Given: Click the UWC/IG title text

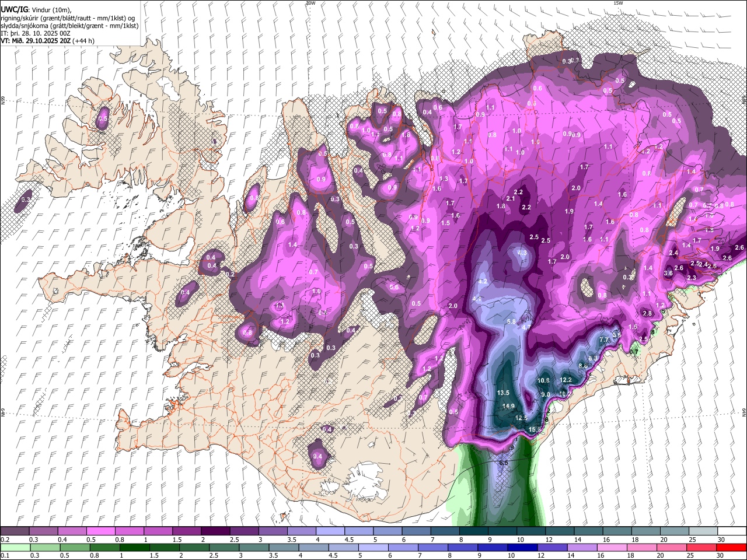Looking at the screenshot, I should [x=14, y=10].
